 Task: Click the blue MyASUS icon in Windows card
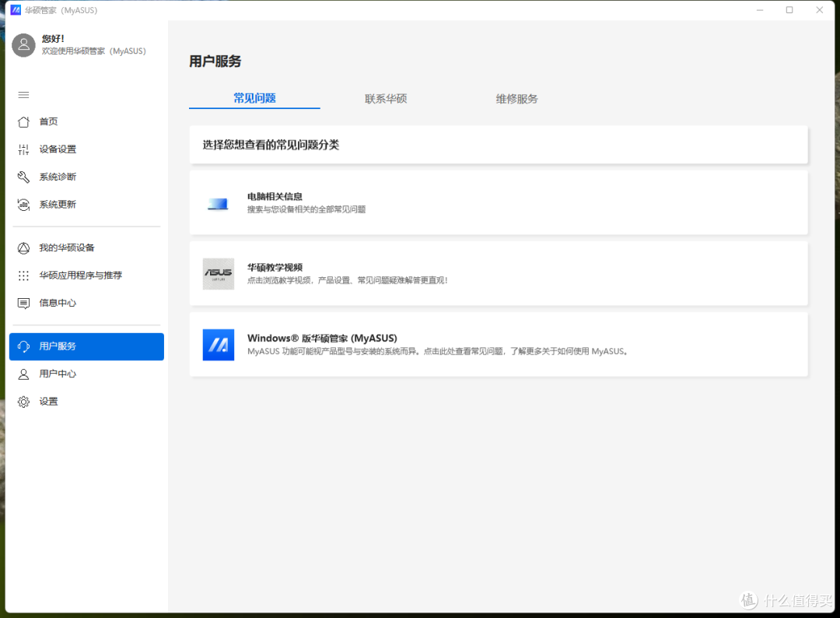point(219,345)
